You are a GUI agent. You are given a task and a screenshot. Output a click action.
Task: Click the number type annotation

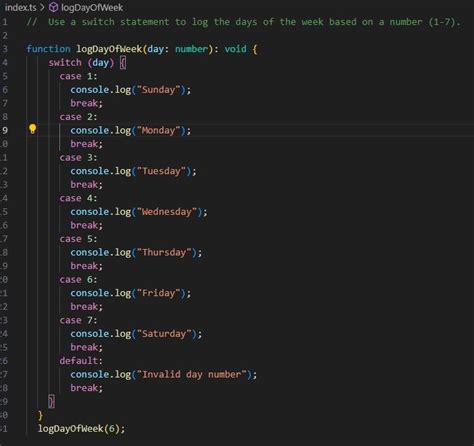pos(191,49)
